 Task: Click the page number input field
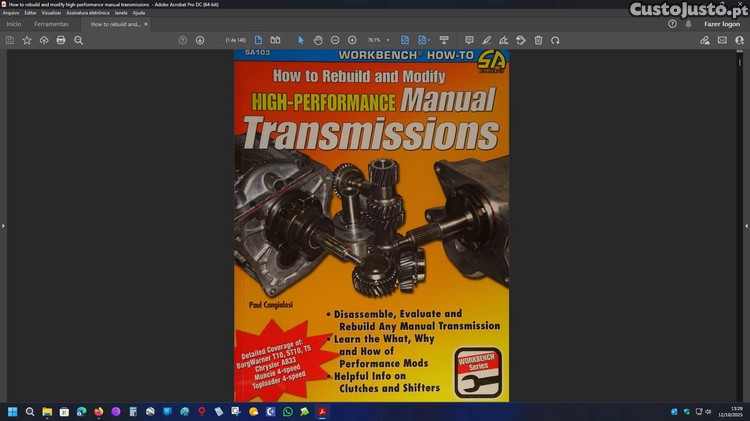click(x=236, y=40)
